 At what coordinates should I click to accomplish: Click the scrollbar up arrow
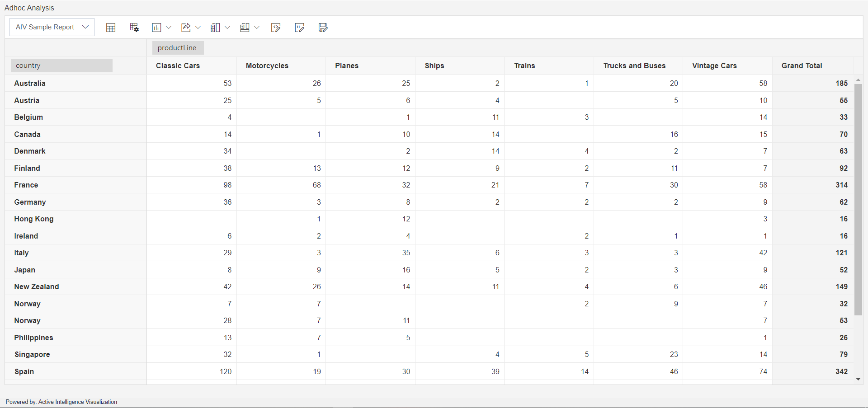pyautogui.click(x=858, y=80)
